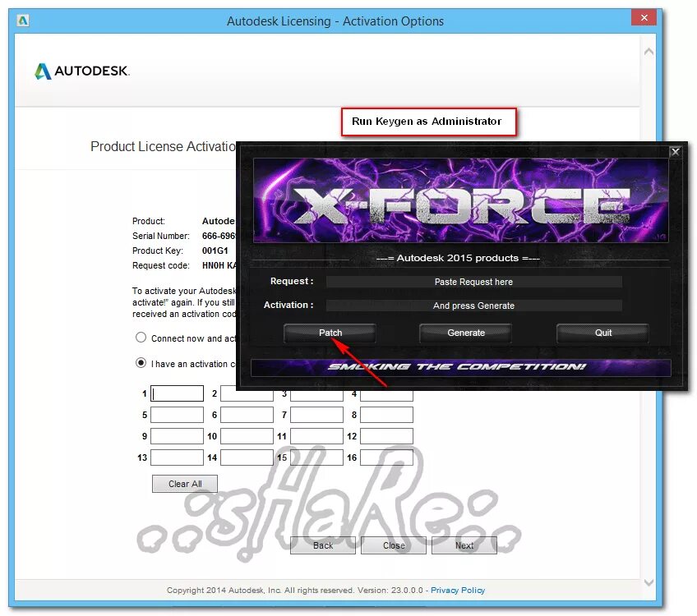Click the Request field in keygen

coord(474,282)
